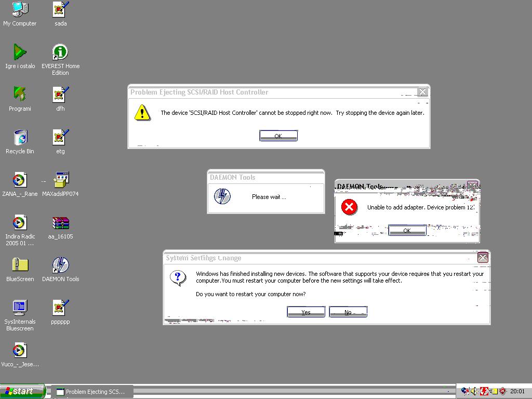Click OK in Unable to add adapter dialog
This screenshot has height=399, width=532.
point(407,230)
